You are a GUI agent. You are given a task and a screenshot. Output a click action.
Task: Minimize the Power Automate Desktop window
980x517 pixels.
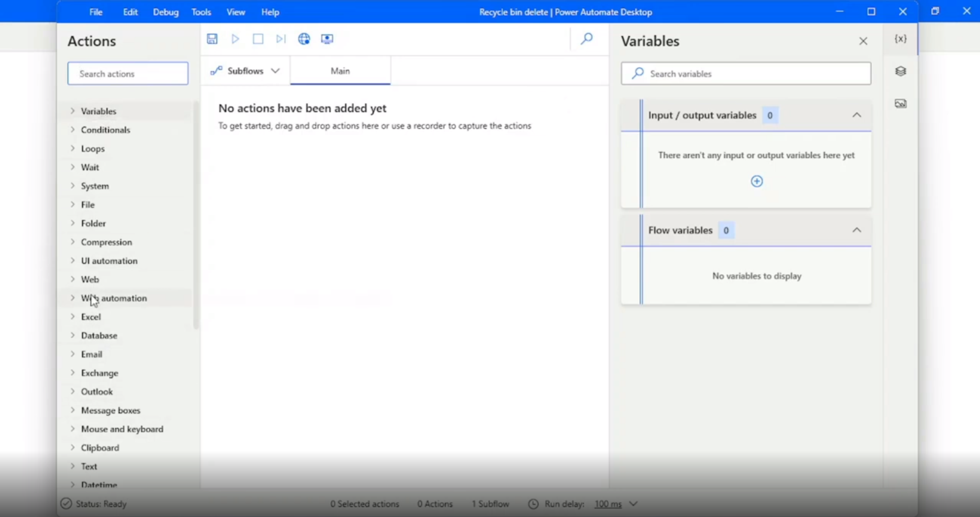(840, 12)
